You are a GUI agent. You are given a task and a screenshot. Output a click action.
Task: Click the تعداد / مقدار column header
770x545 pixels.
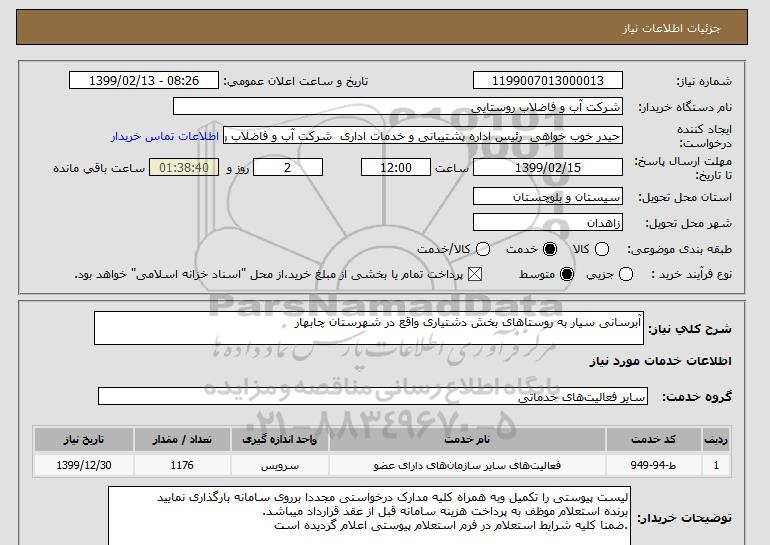182,439
